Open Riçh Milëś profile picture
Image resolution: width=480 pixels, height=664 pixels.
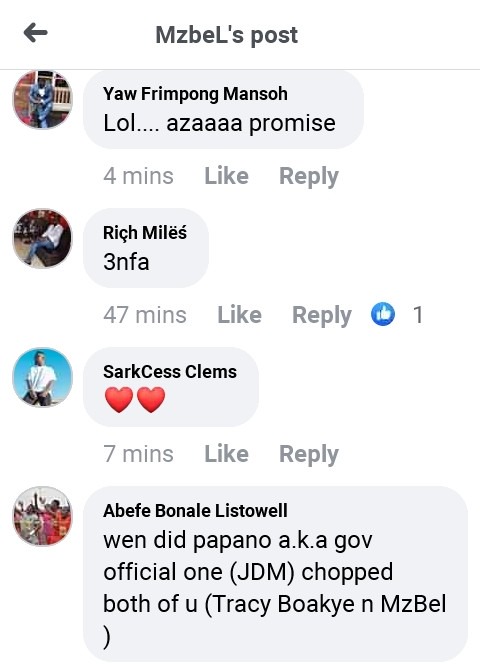coord(42,238)
